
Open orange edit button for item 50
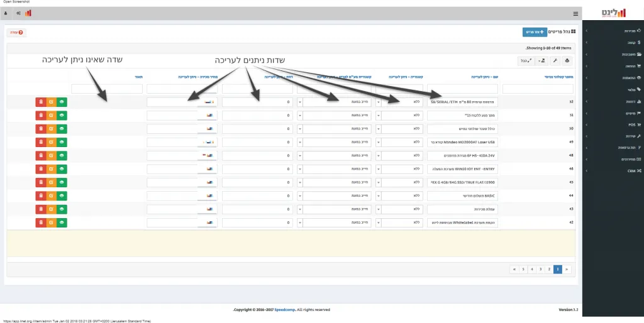pyautogui.click(x=52, y=129)
